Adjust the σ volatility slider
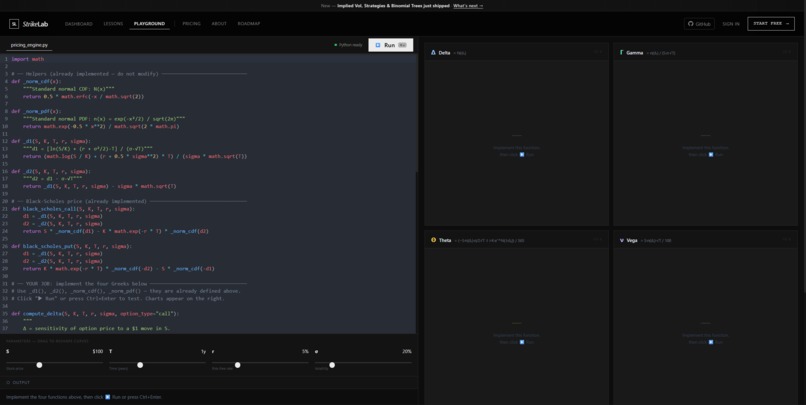 363,365
